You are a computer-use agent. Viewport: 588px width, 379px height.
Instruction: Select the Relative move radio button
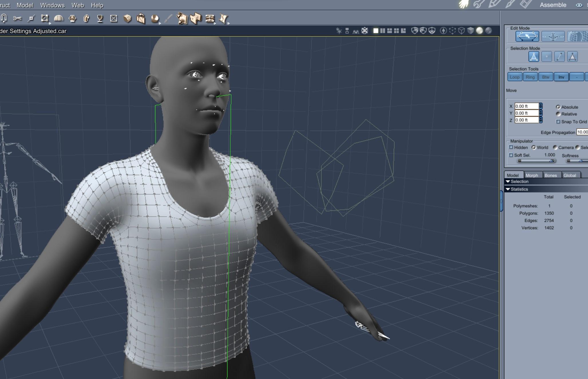[558, 114]
